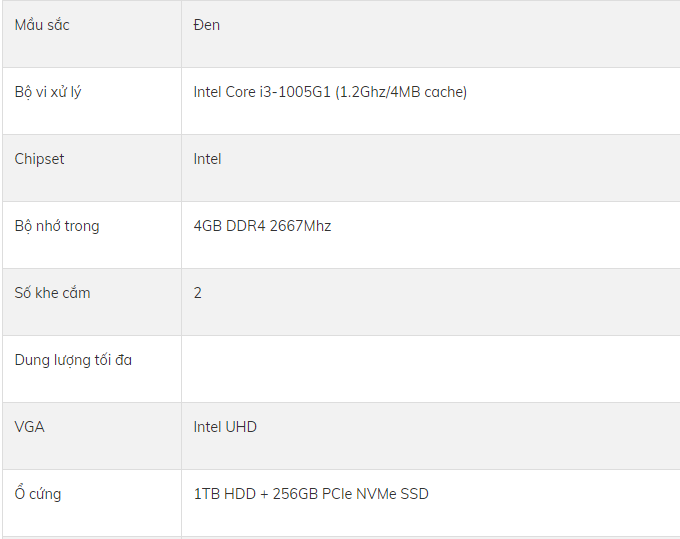Select the "4GB DDR4" memory text
Viewport: 680px width, 539px height.
tap(229, 226)
